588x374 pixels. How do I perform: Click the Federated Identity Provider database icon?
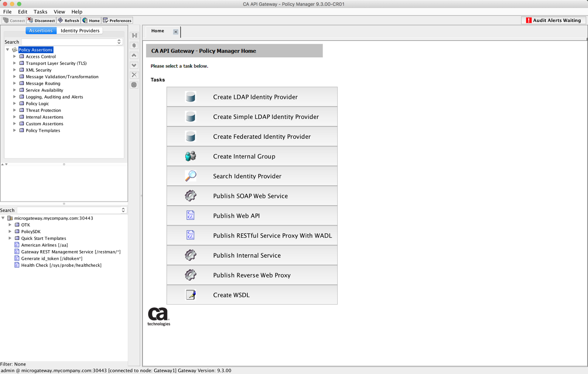pyautogui.click(x=191, y=136)
